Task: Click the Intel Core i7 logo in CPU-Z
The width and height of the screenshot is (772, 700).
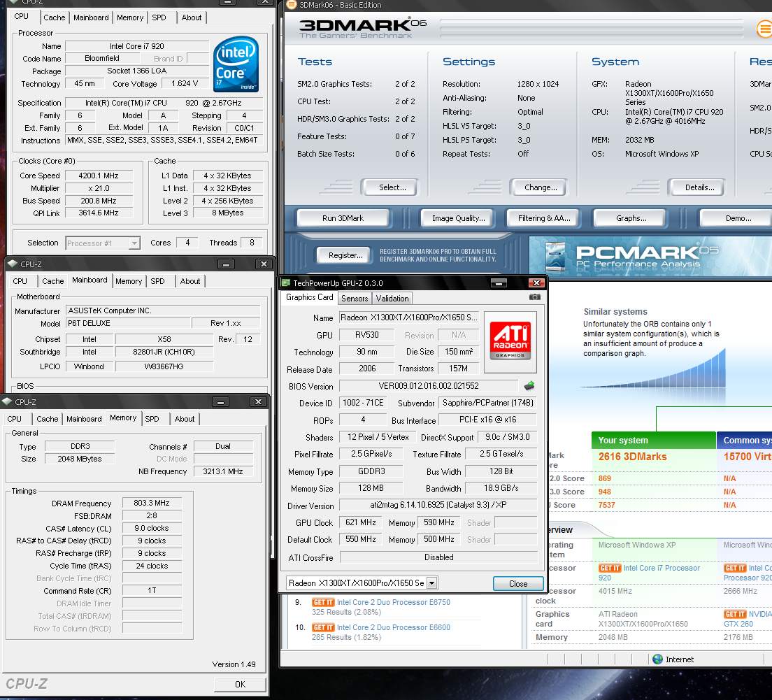Action: pyautogui.click(x=236, y=64)
